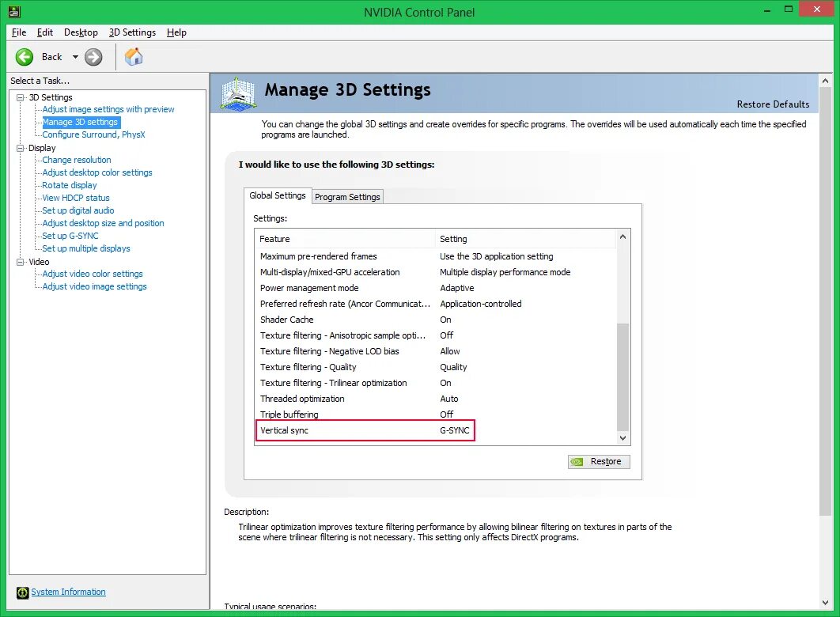Click the Setting column header

pos(526,239)
